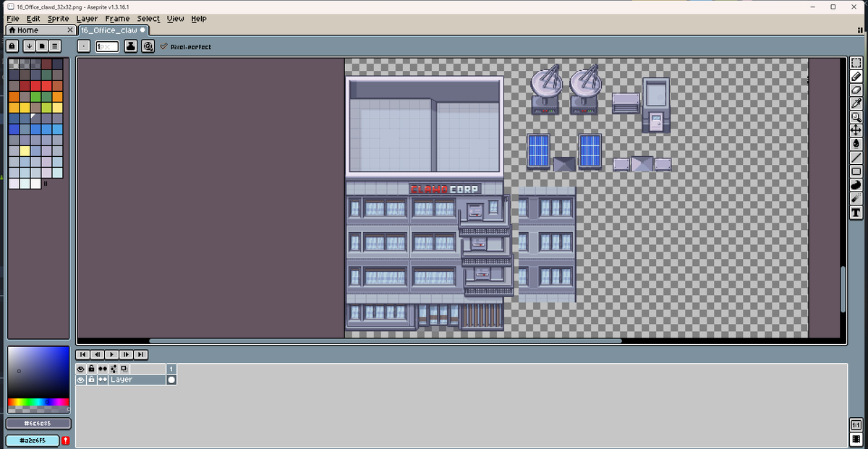Open the File menu
The height and width of the screenshot is (449, 868).
click(x=13, y=19)
